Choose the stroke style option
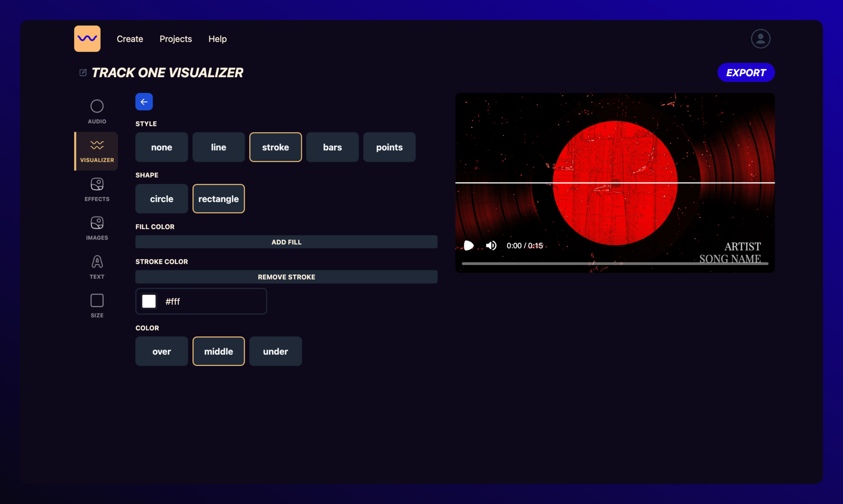 coord(275,147)
